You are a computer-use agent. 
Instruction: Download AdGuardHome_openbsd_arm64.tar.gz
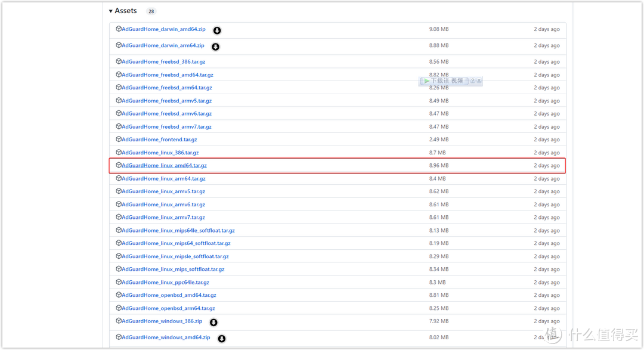pyautogui.click(x=168, y=308)
